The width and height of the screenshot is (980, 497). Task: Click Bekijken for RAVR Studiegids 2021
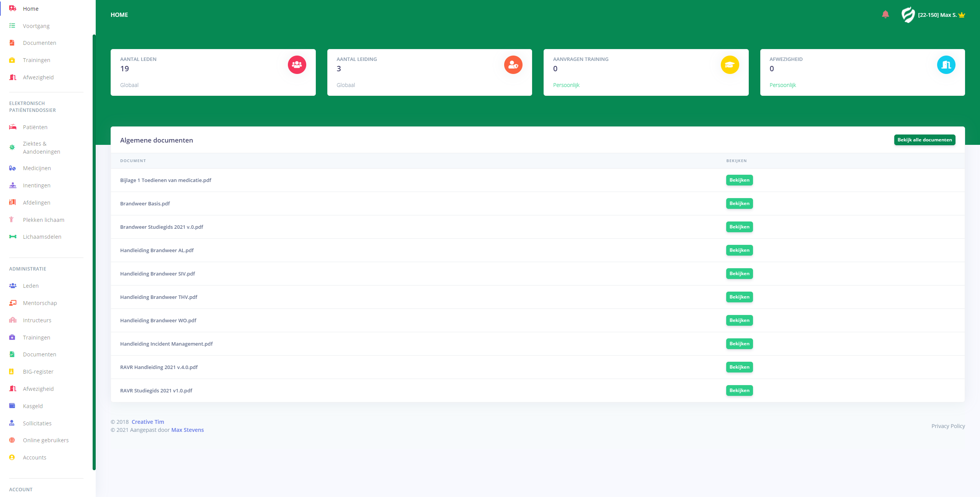[739, 390]
